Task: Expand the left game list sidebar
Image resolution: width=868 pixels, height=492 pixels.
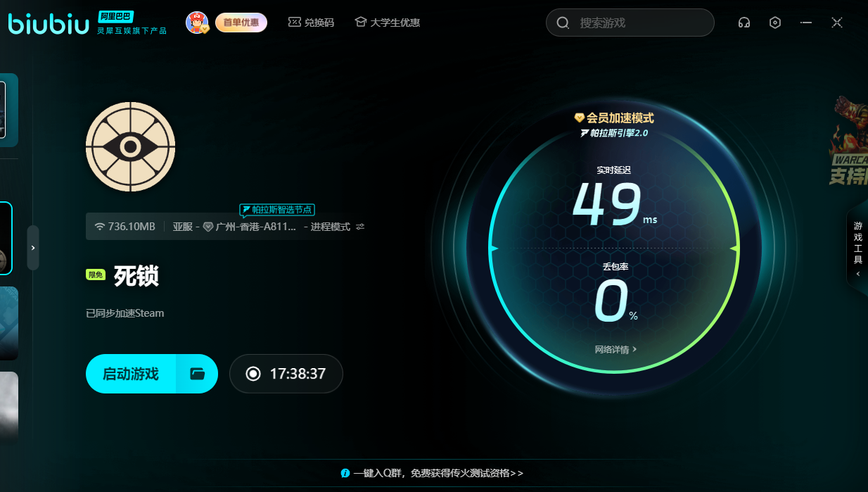Action: 33,248
